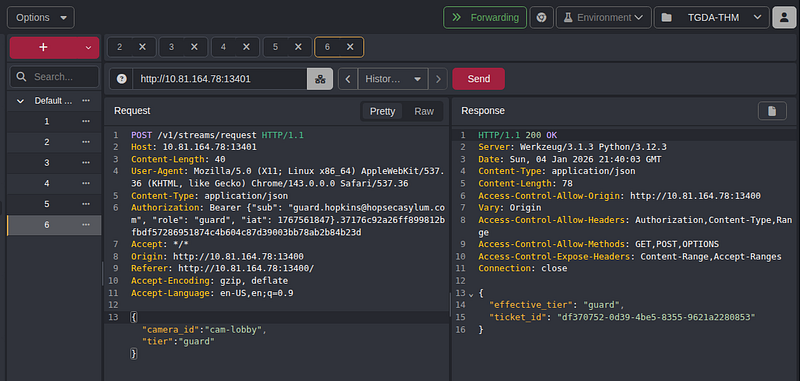
Task: Click the Origin request header line
Action: [217, 257]
